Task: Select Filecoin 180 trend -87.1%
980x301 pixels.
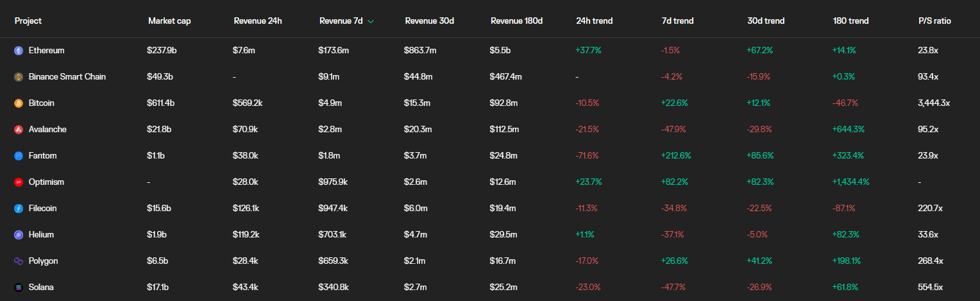Action: click(844, 208)
